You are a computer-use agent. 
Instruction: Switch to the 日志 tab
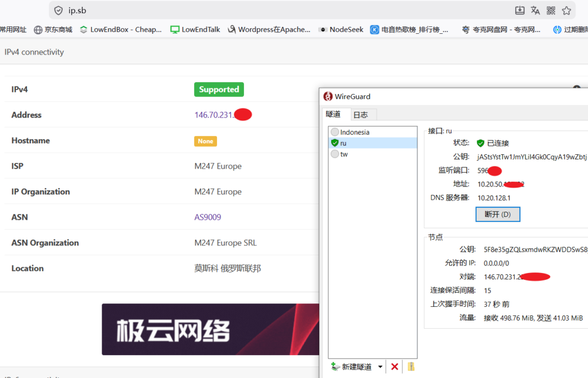pos(361,115)
